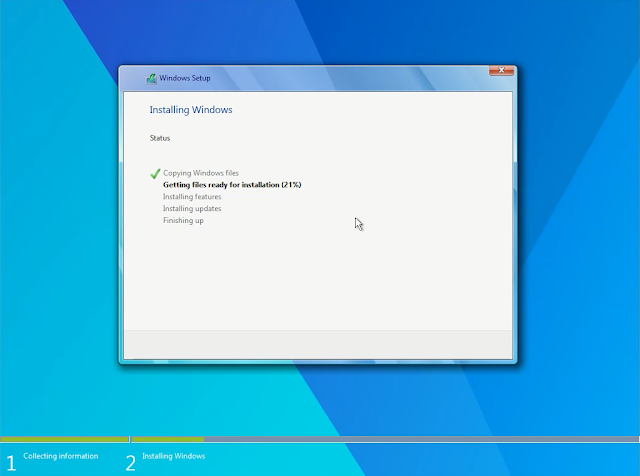Image resolution: width=640 pixels, height=476 pixels.
Task: Click the step 2 Installing Windows progress bar
Action: 385,439
